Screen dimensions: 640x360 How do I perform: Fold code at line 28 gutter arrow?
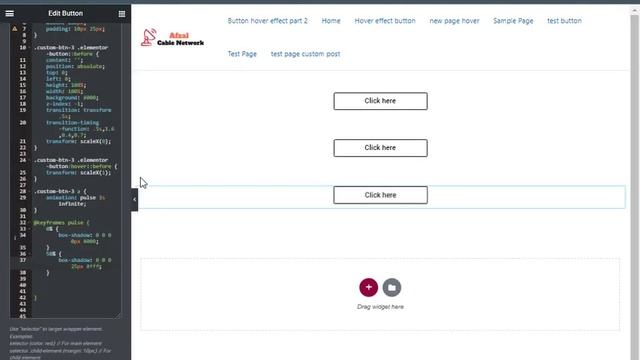tap(29, 191)
